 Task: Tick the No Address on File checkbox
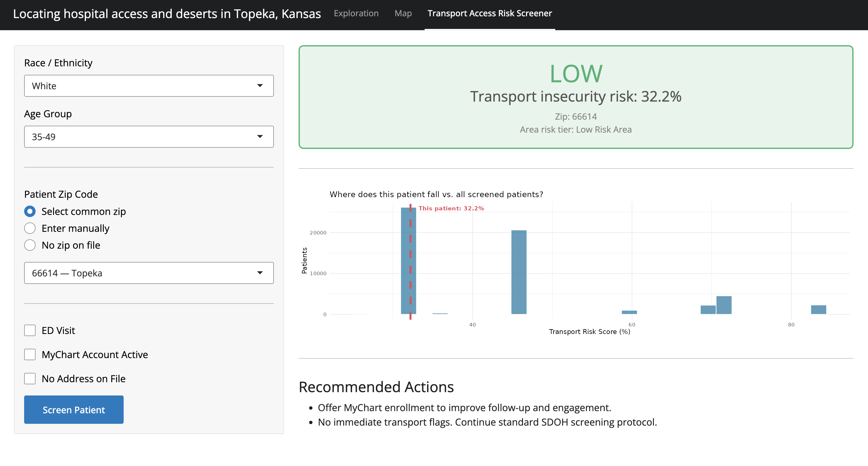[30, 379]
